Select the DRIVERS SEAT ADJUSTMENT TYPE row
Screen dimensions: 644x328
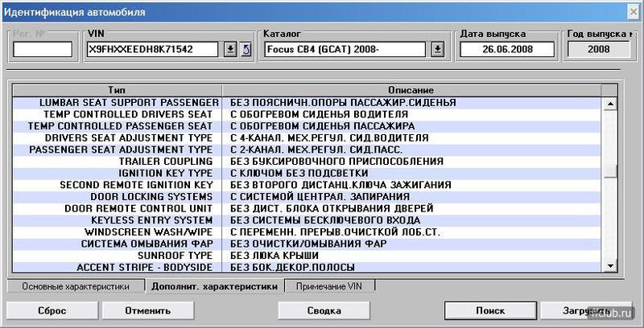(308, 137)
